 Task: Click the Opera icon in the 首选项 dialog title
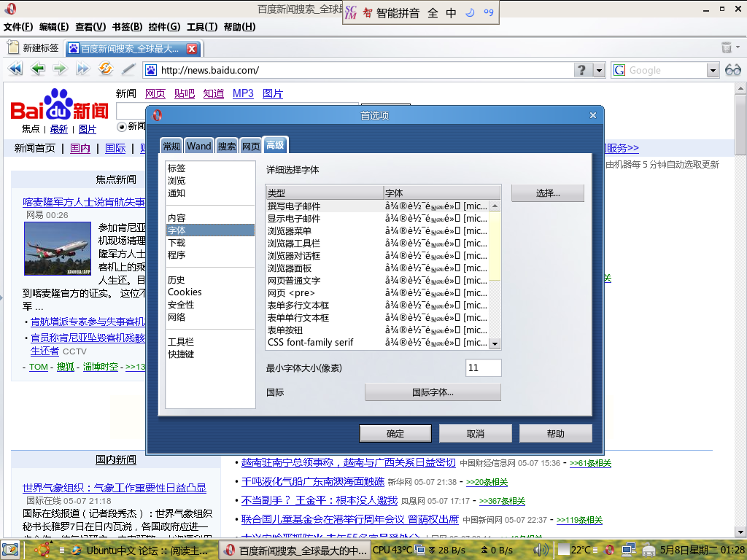click(x=157, y=115)
